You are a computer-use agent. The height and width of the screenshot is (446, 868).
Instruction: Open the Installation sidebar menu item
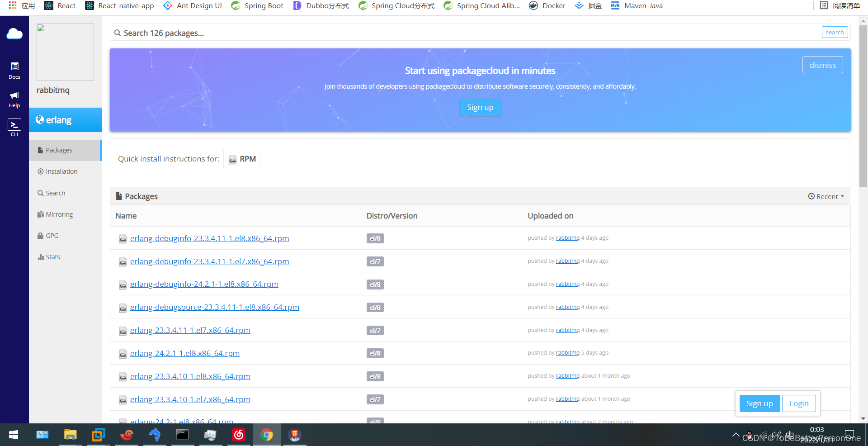click(66, 171)
